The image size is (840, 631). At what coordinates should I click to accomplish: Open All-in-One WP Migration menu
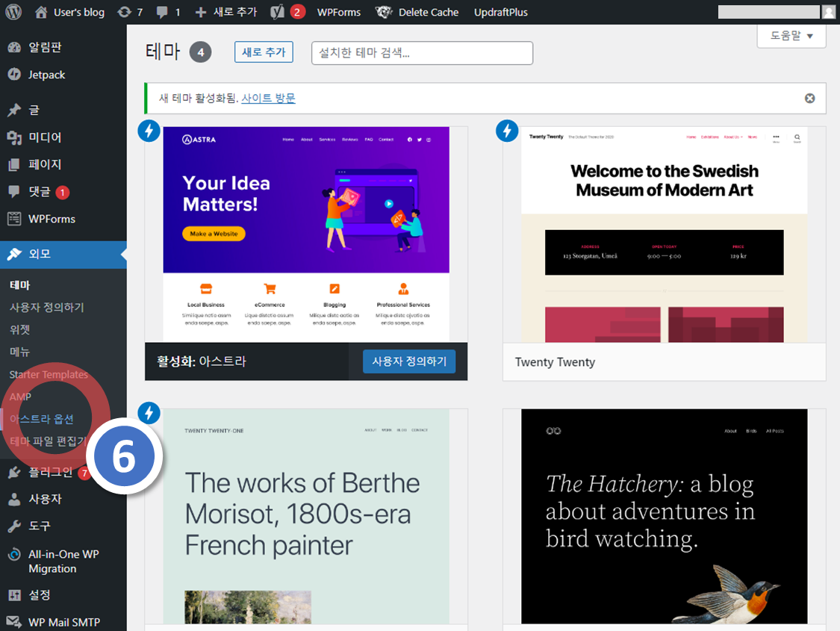pos(63,562)
